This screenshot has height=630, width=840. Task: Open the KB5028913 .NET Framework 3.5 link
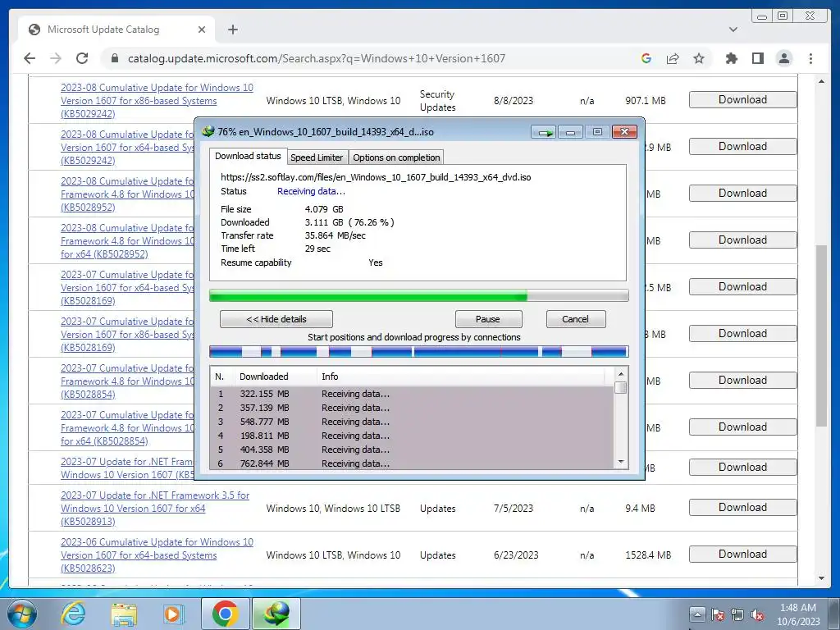[x=155, y=509]
